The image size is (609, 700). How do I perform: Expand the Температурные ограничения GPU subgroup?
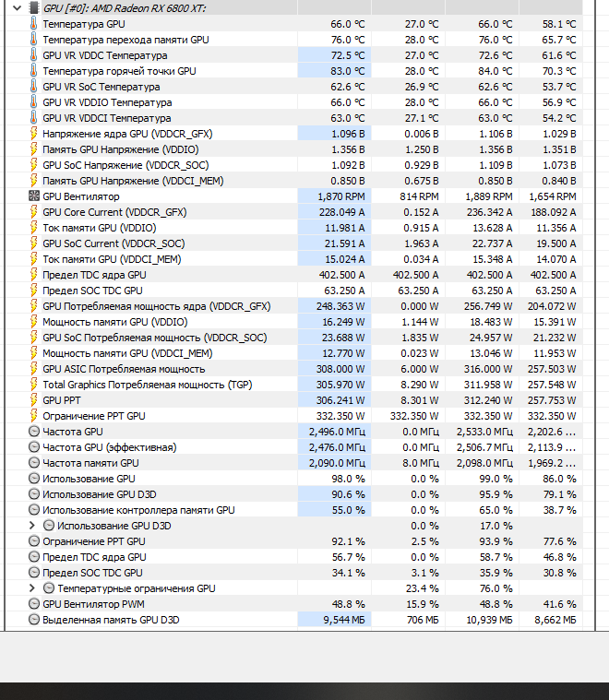(31, 588)
